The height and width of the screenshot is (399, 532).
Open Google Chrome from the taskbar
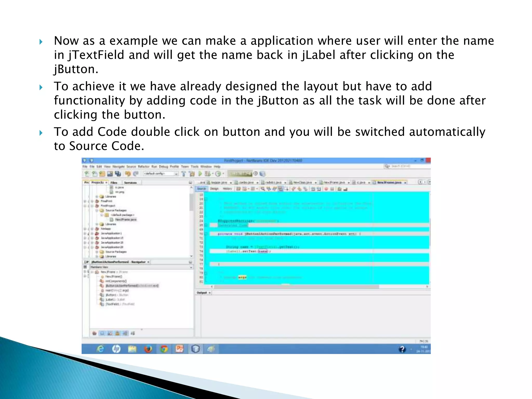(164, 349)
